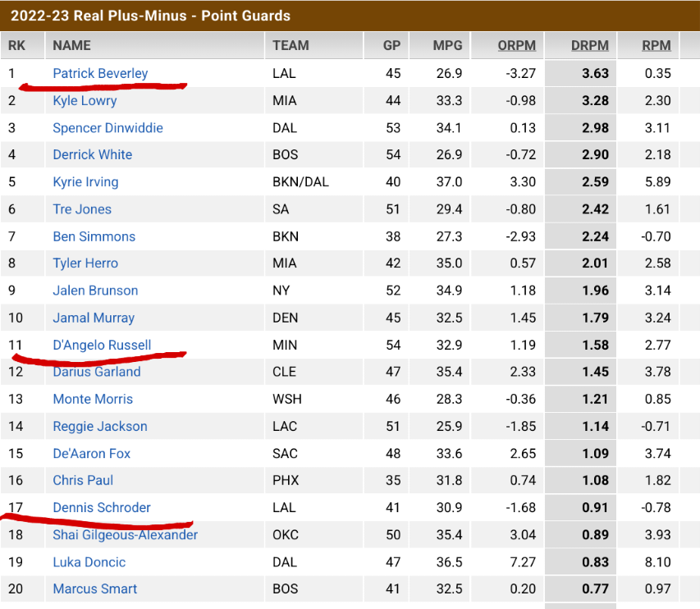
Task: Select Dennis Schroder link
Action: pyautogui.click(x=101, y=507)
